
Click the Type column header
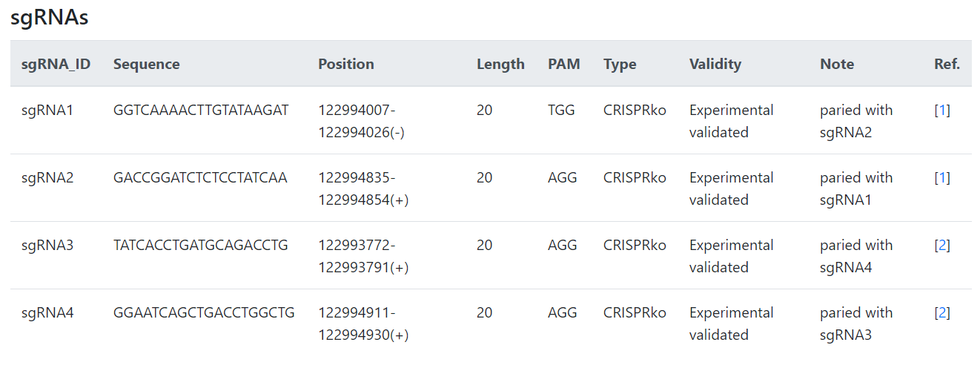tap(620, 64)
